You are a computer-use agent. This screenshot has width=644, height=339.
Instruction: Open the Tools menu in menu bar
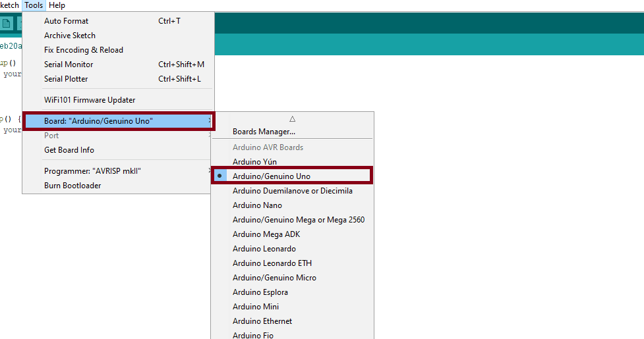33,5
